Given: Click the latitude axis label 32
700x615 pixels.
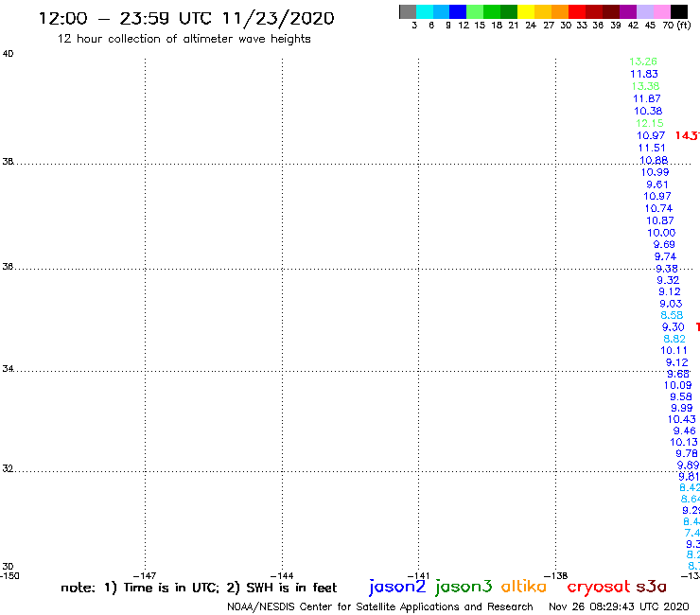Looking at the screenshot, I should (x=8, y=468).
